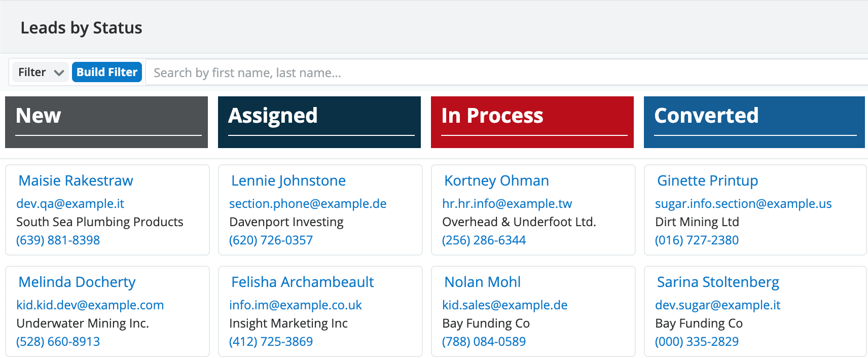This screenshot has height=358, width=868.
Task: Click email kid.sales@example.de
Action: [x=504, y=305]
